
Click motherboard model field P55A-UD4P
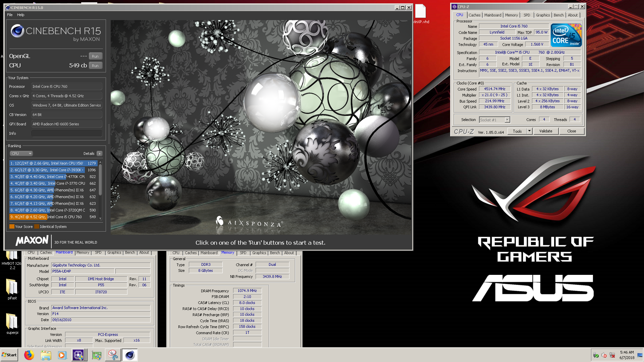83,271
